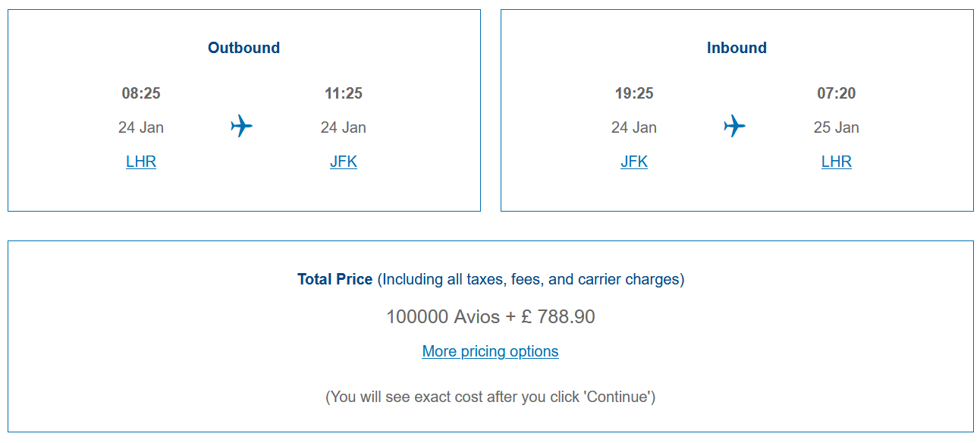Click the 24 Jan date under 08:25
This screenshot has height=443, width=980.
[141, 127]
